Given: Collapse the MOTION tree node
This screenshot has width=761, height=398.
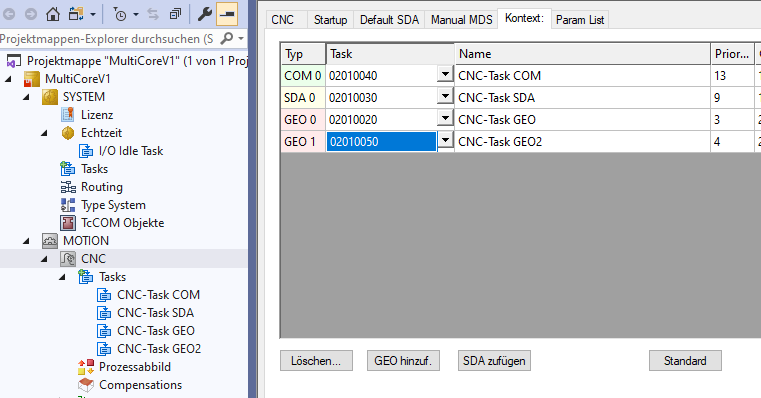Looking at the screenshot, I should [x=26, y=241].
